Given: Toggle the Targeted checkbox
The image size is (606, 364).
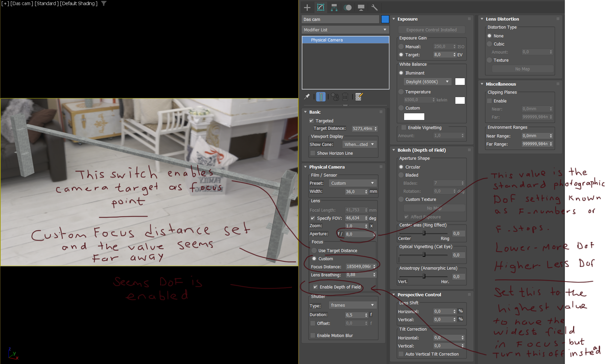Looking at the screenshot, I should (x=311, y=121).
